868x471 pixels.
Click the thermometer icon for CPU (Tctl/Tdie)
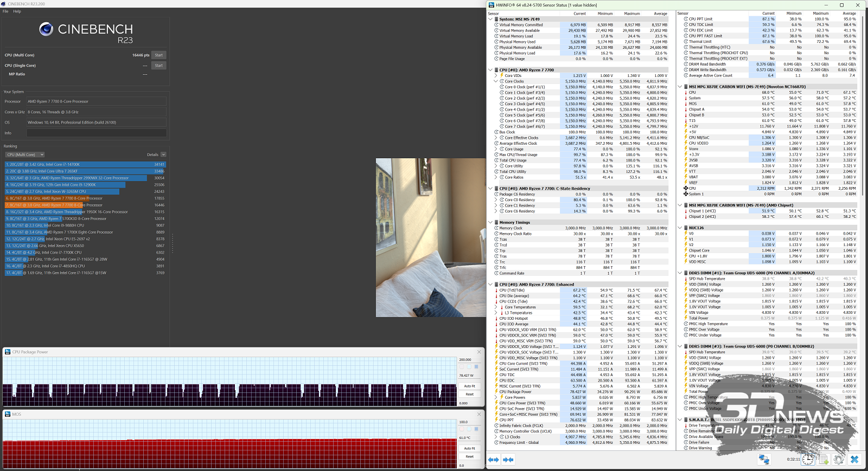coord(496,290)
